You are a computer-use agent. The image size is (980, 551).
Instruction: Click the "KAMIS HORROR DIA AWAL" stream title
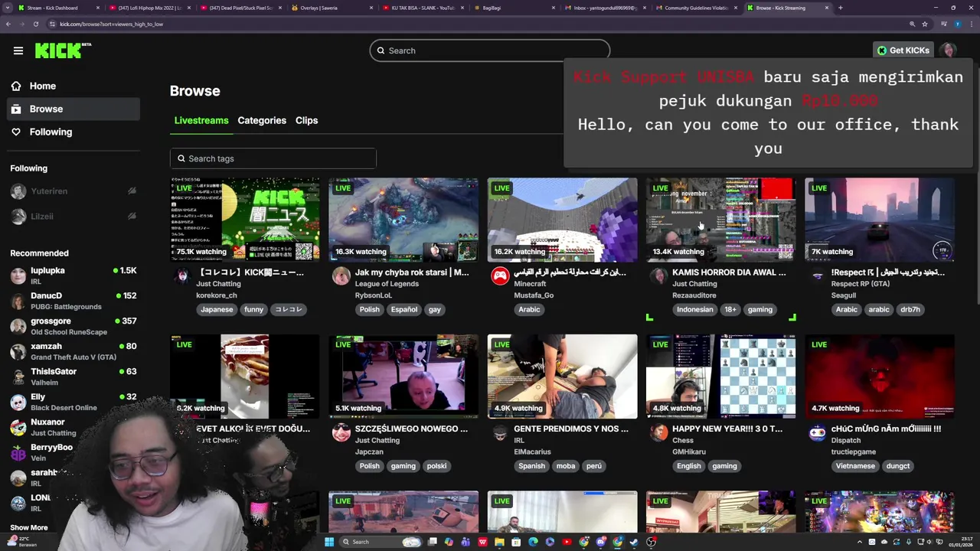click(x=729, y=272)
